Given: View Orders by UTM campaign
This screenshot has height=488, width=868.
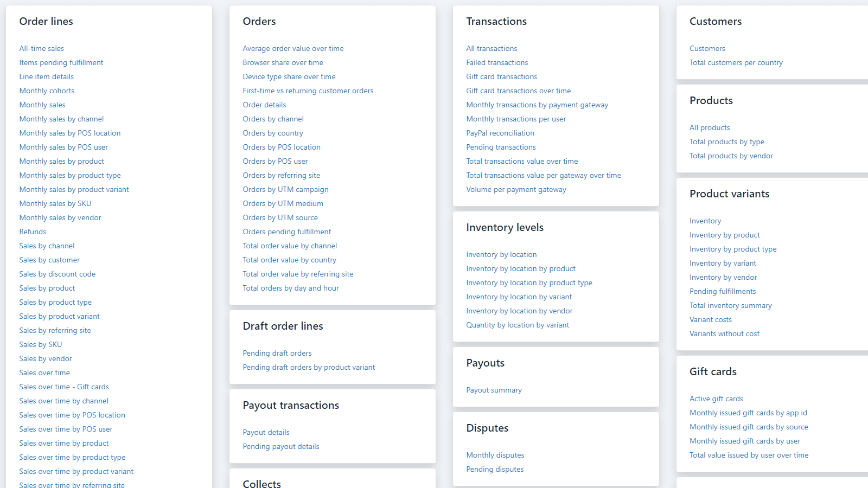Looking at the screenshot, I should 285,189.
